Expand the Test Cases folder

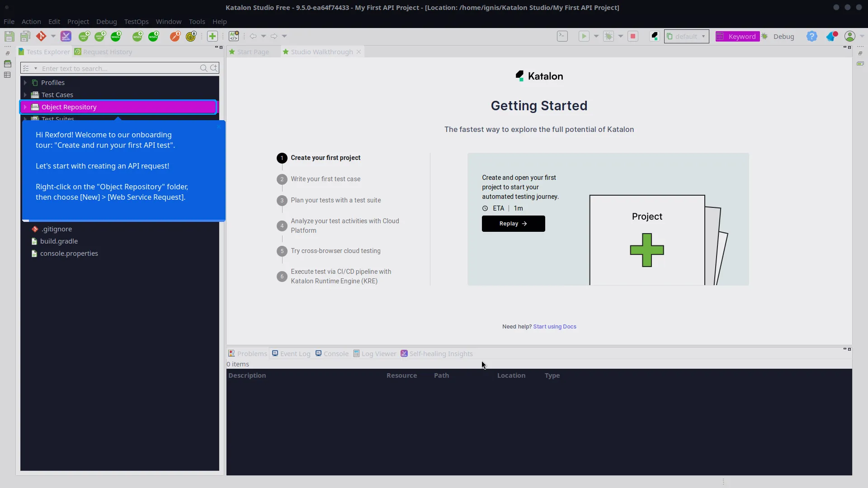(26, 94)
